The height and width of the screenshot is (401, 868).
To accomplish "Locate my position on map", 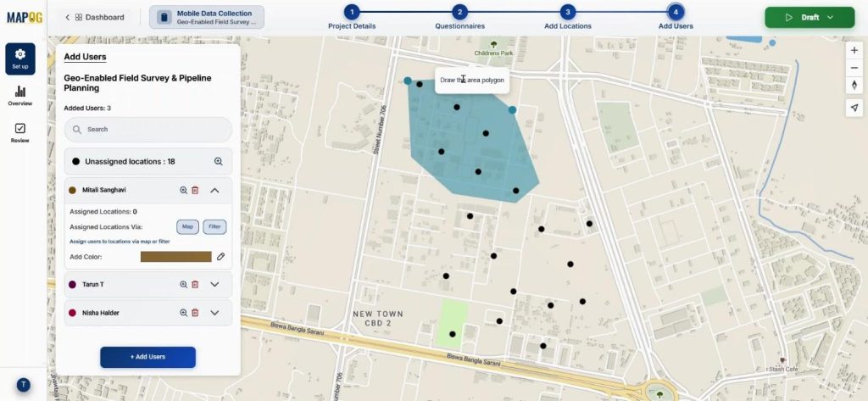I will pyautogui.click(x=854, y=108).
